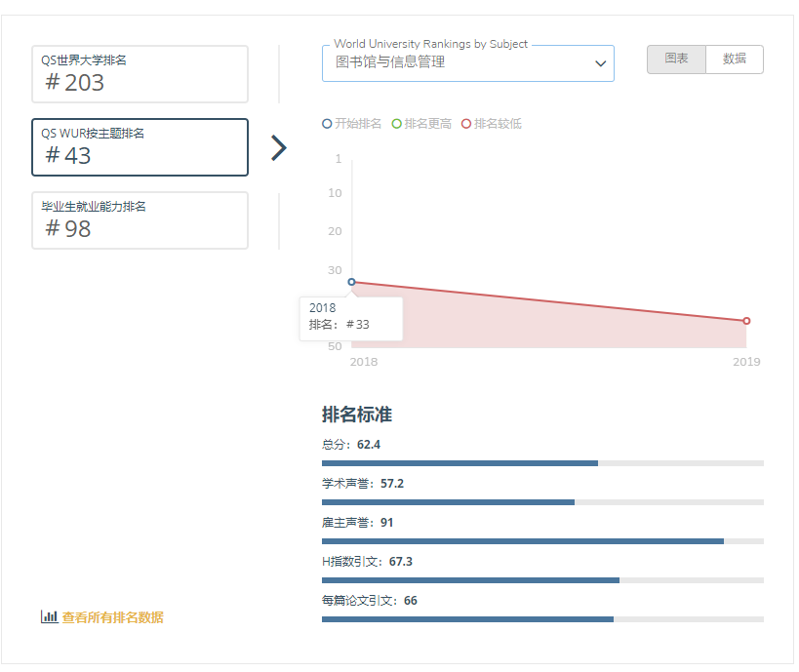Click the 2019 data point on chart
This screenshot has height=672, width=799.
[x=746, y=321]
